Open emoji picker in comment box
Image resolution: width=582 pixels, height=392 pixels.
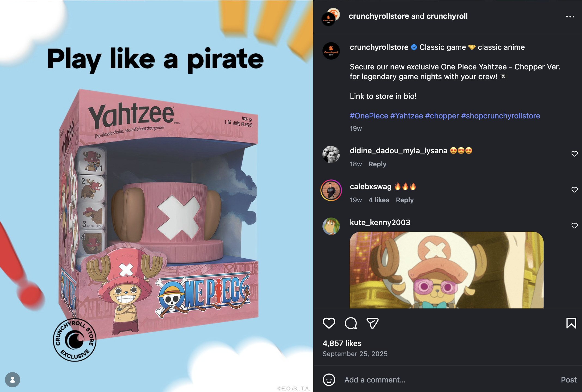pos(329,380)
